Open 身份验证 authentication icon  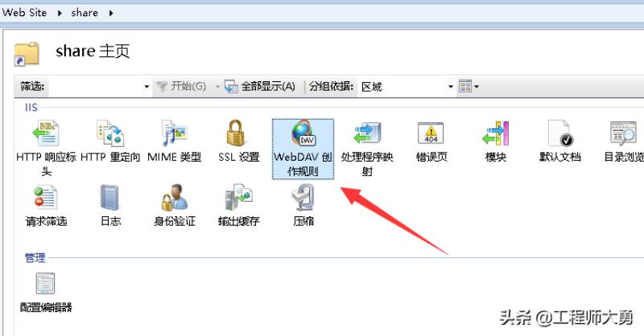click(174, 197)
